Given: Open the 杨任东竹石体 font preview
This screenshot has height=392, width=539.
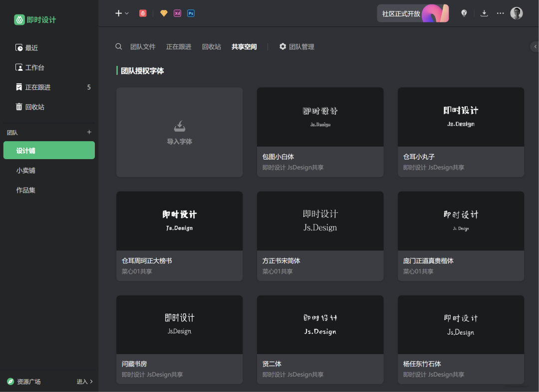Looking at the screenshot, I should pyautogui.click(x=461, y=325).
